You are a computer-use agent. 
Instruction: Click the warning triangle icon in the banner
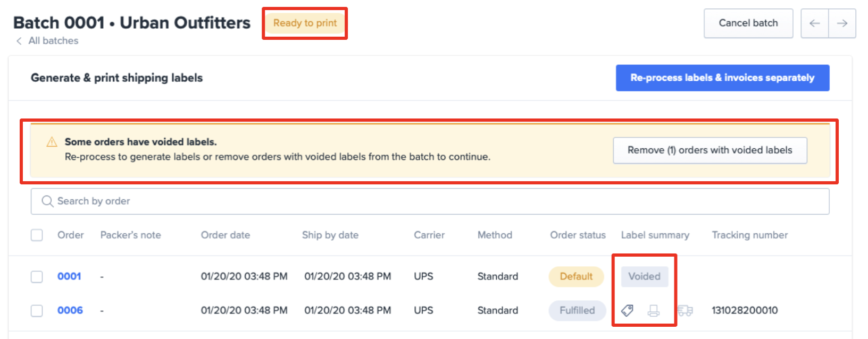pos(52,142)
